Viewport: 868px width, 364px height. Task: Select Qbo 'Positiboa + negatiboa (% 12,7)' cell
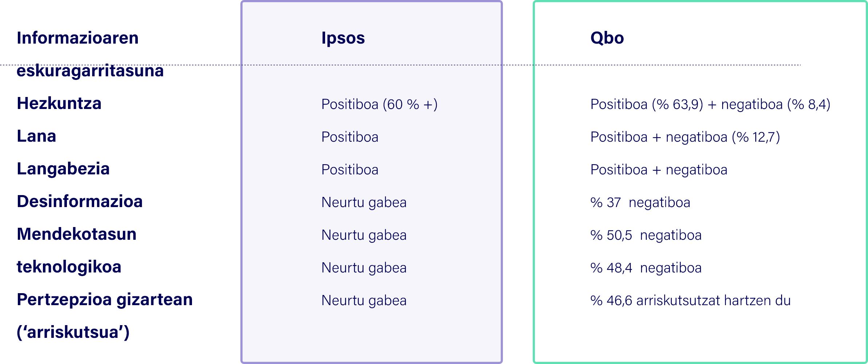click(685, 137)
